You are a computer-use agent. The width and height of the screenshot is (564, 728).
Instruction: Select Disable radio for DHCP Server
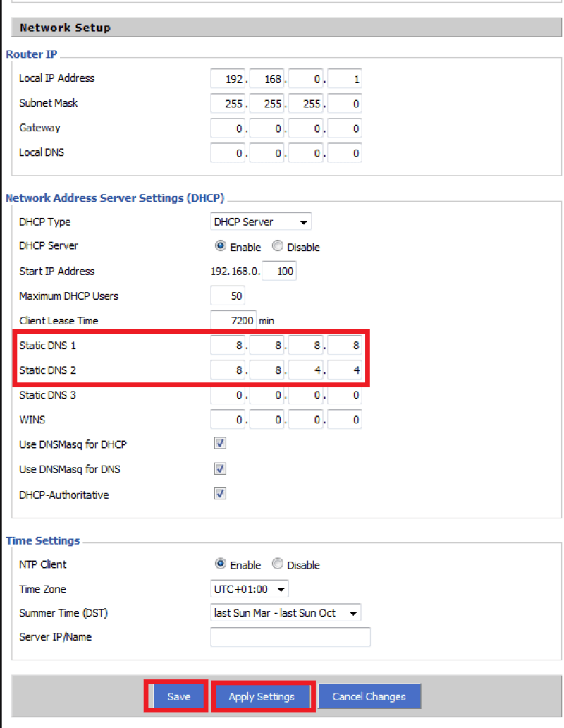point(278,247)
